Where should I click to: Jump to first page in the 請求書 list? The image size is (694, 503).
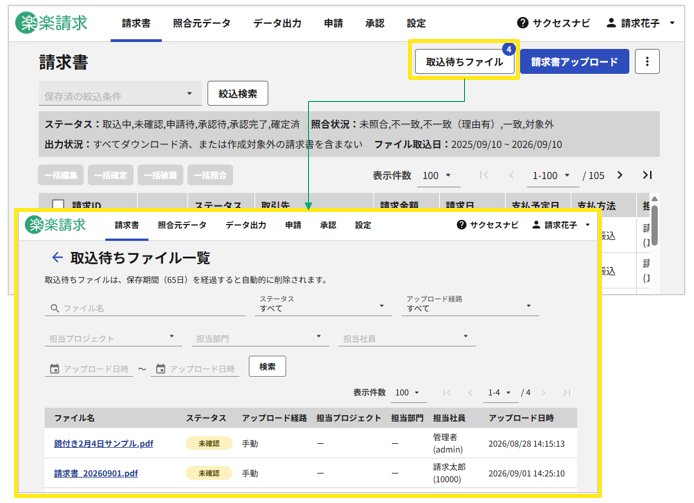tap(484, 175)
